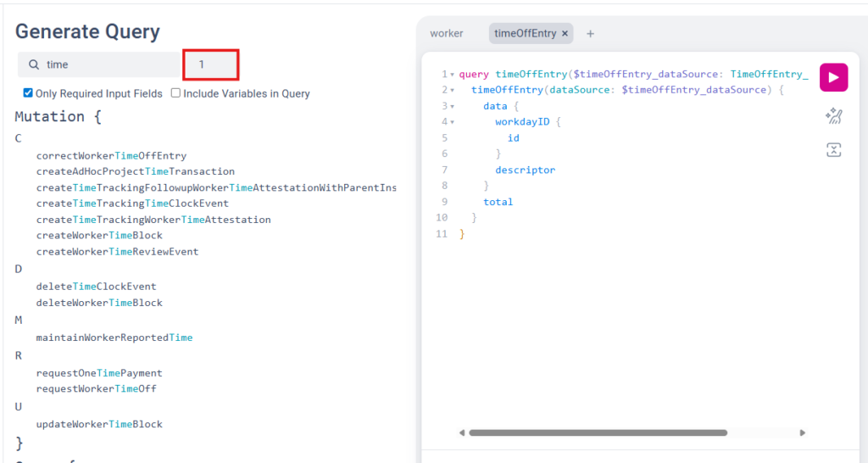868x463 pixels.
Task: Click the horizontal scrollbar right arrow
Action: coord(802,432)
